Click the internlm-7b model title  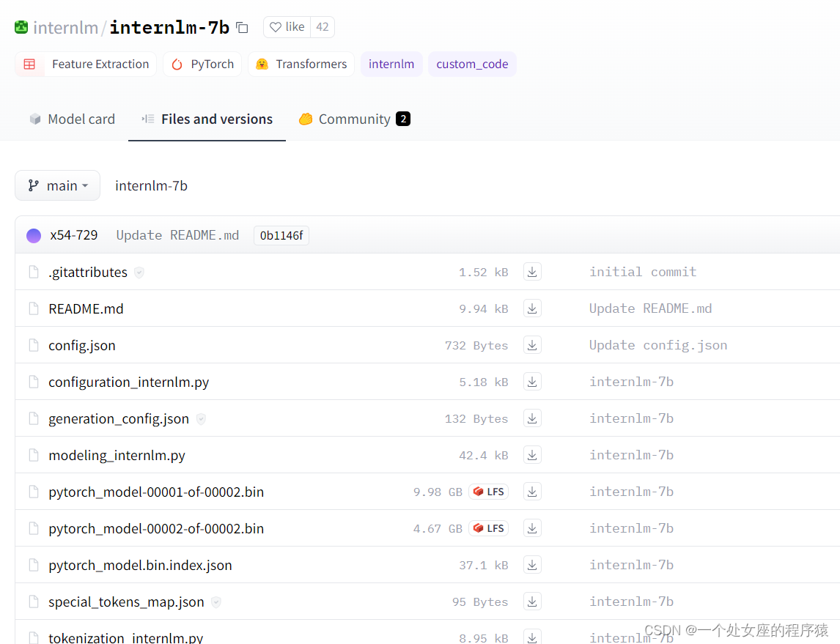click(169, 27)
